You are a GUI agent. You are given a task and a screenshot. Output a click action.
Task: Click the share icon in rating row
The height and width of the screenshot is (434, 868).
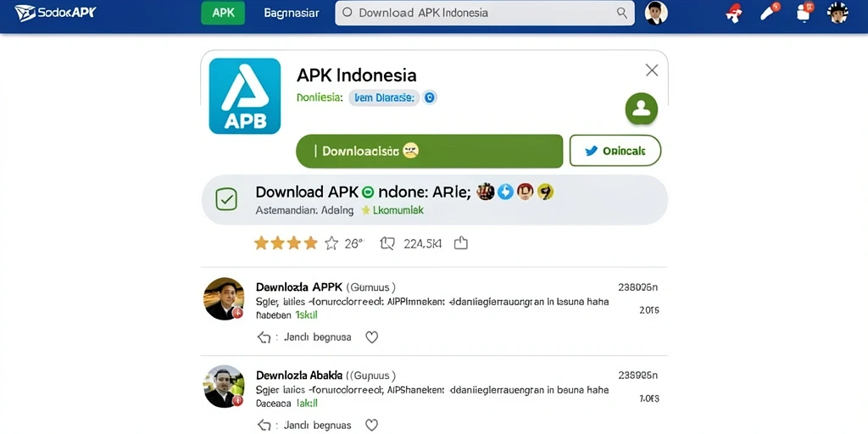(x=460, y=243)
